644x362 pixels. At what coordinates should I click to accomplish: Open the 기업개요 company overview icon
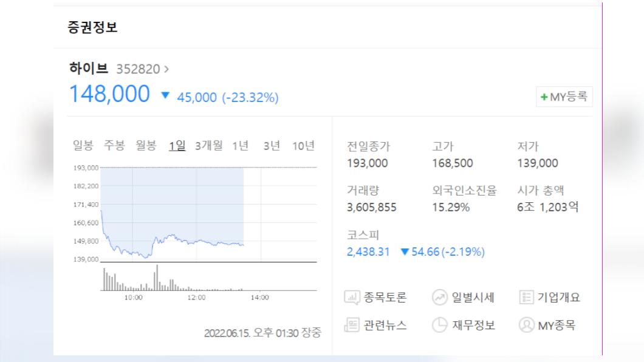526,297
